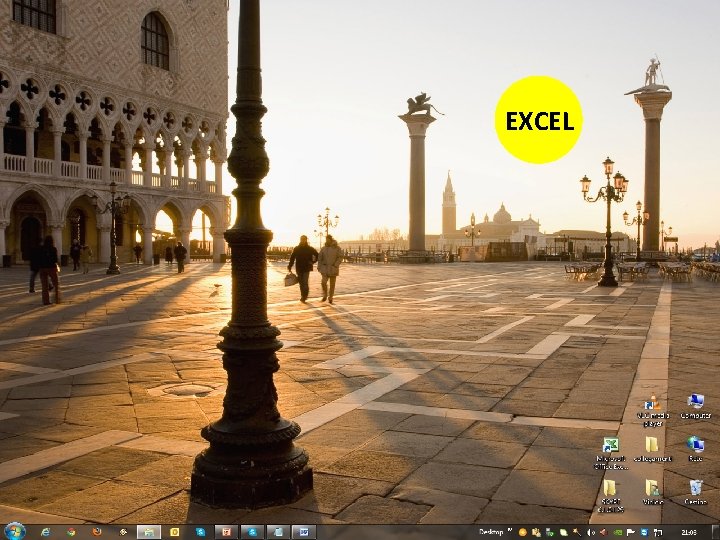The height and width of the screenshot is (540, 720).
Task: Select the Cestino recycle bin icon
Action: 696,492
